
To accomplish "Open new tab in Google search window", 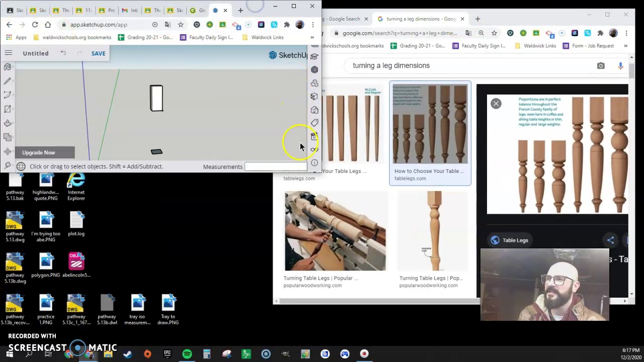I will (477, 19).
